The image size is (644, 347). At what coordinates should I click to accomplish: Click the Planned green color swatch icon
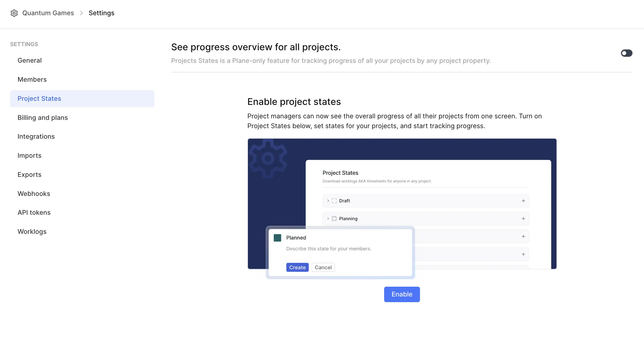[x=277, y=238]
